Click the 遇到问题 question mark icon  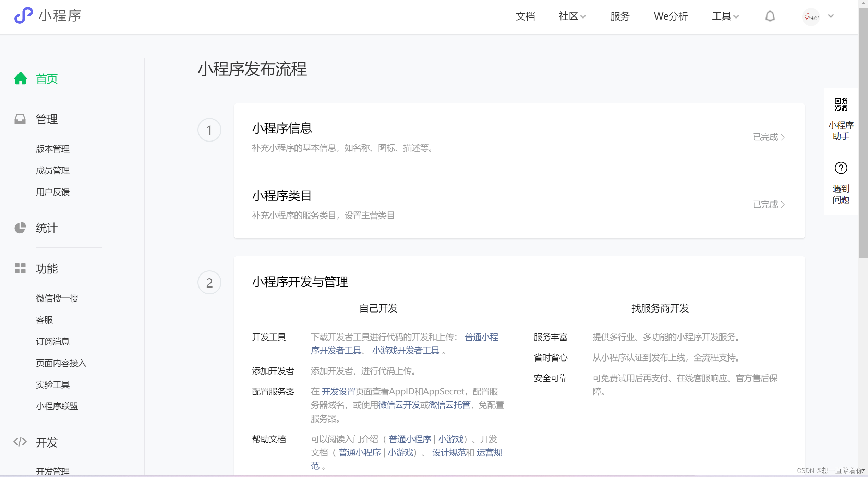coord(841,168)
